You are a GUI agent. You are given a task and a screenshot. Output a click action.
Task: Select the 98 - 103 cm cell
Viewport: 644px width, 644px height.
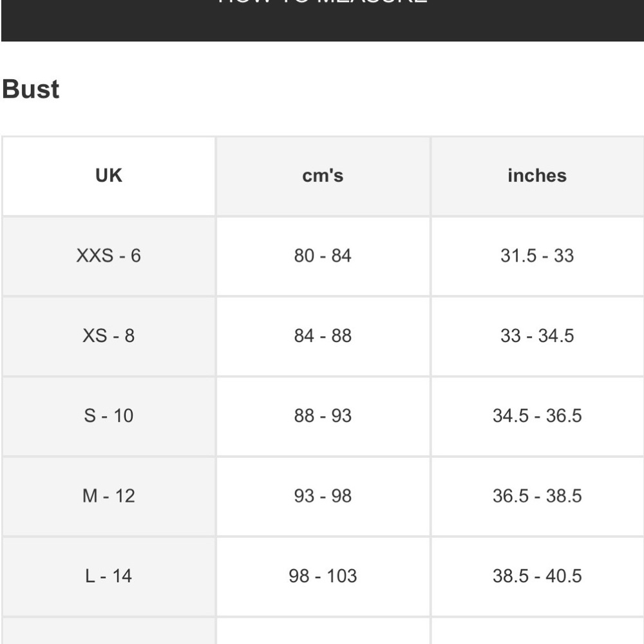323,575
